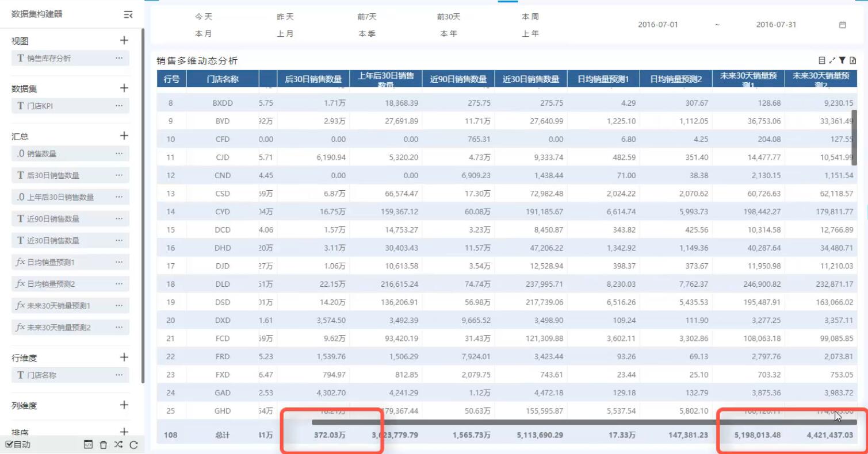Open options menu for 日均销量预测2 field
The image size is (868, 454).
[119, 284]
